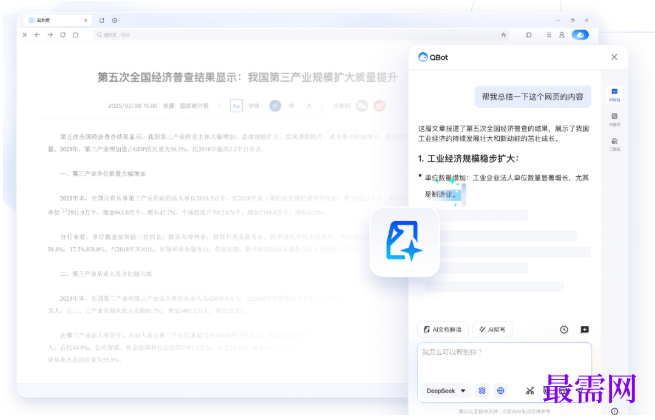Bookmark the page with star icon
This screenshot has width=655, height=420.
click(x=503, y=35)
